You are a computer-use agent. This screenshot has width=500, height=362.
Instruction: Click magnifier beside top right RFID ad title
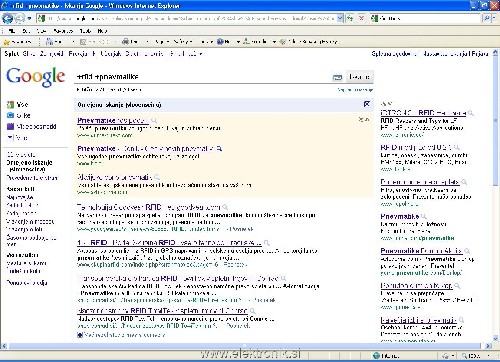pos(471,113)
